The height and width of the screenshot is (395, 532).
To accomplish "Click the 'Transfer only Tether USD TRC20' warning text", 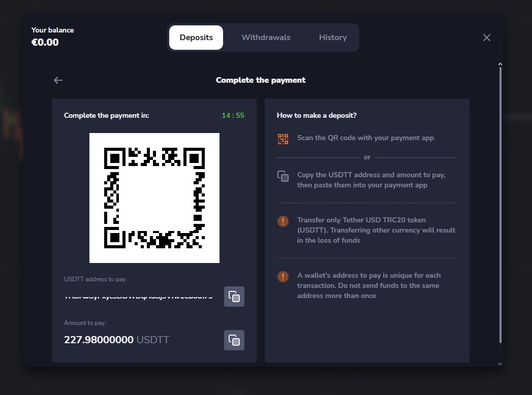I will pos(377,230).
